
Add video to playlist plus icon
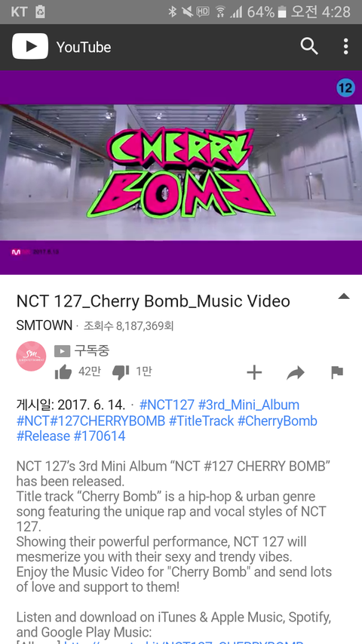[254, 372]
